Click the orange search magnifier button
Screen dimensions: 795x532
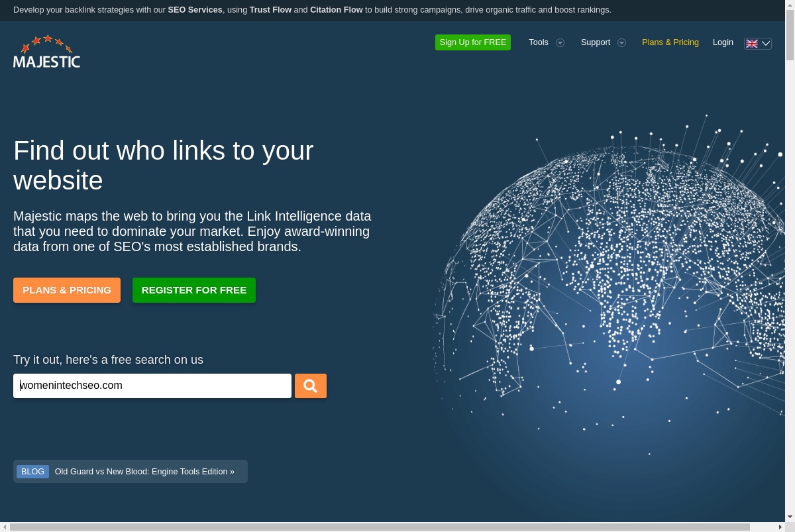(311, 386)
